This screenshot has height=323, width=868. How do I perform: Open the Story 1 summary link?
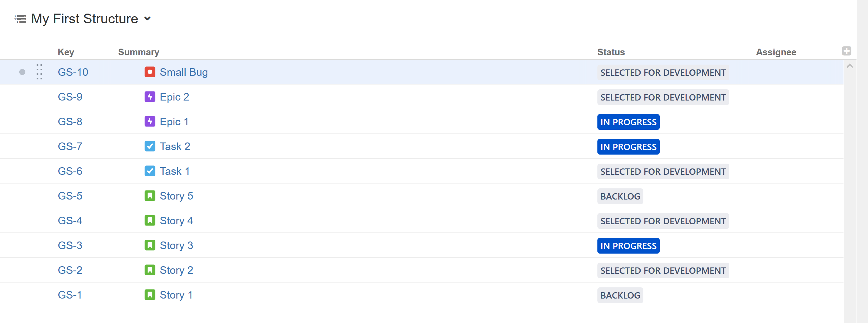click(176, 295)
